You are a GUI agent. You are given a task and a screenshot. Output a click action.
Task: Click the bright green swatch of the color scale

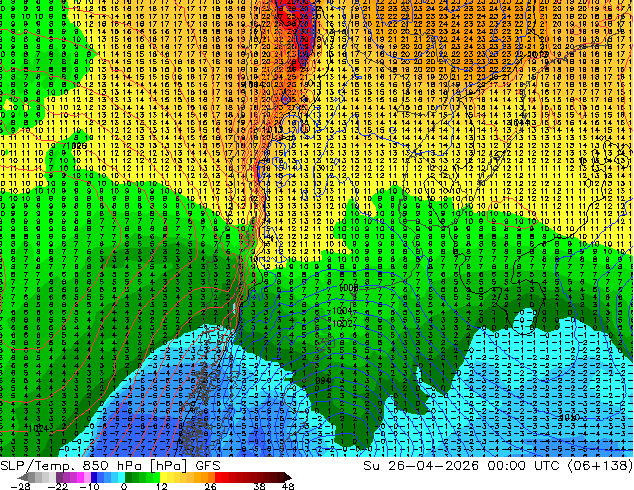click(x=156, y=477)
